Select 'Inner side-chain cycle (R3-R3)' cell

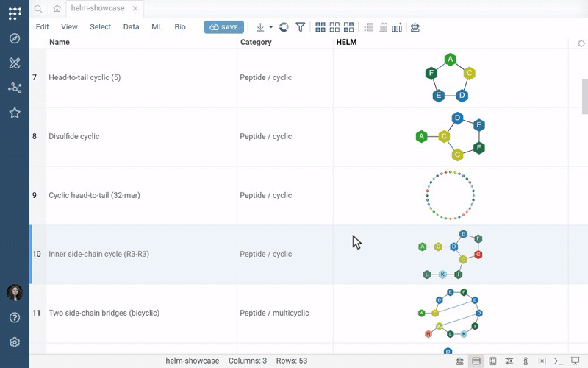(x=141, y=255)
